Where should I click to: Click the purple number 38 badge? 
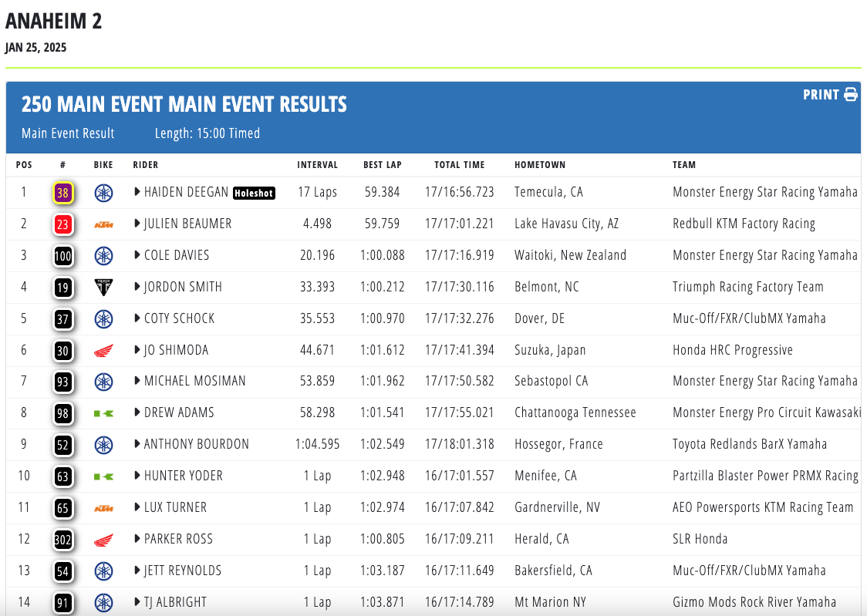point(63,193)
